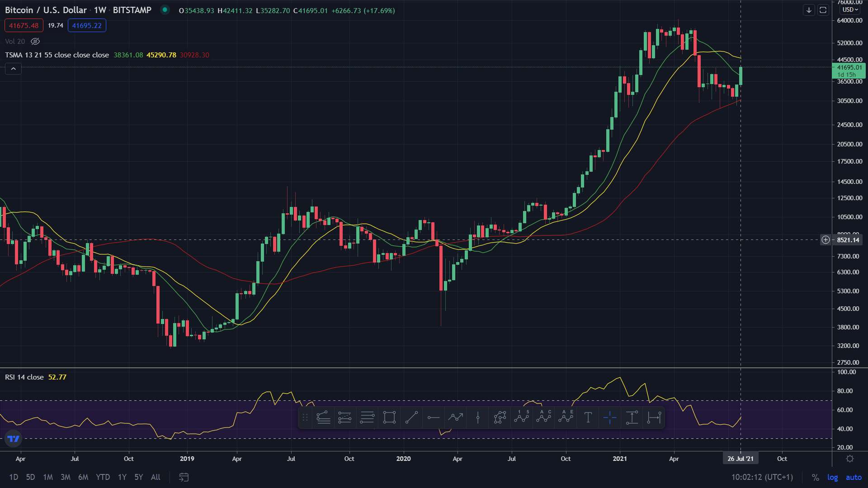Select the text annotation tool
Viewport: 868px width, 488px height.
588,418
